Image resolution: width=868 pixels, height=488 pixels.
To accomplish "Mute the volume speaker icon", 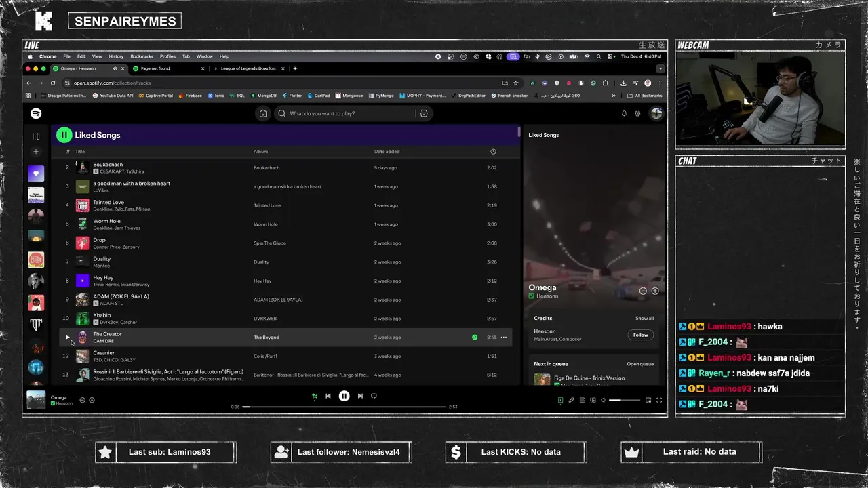I will 603,400.
